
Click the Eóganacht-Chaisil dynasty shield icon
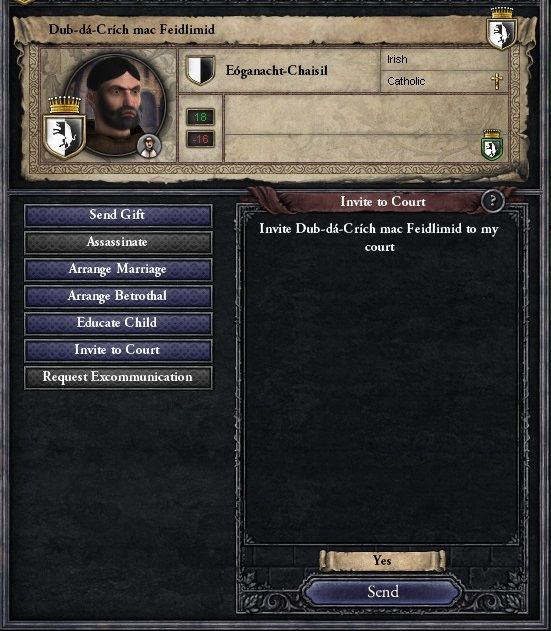(x=200, y=70)
